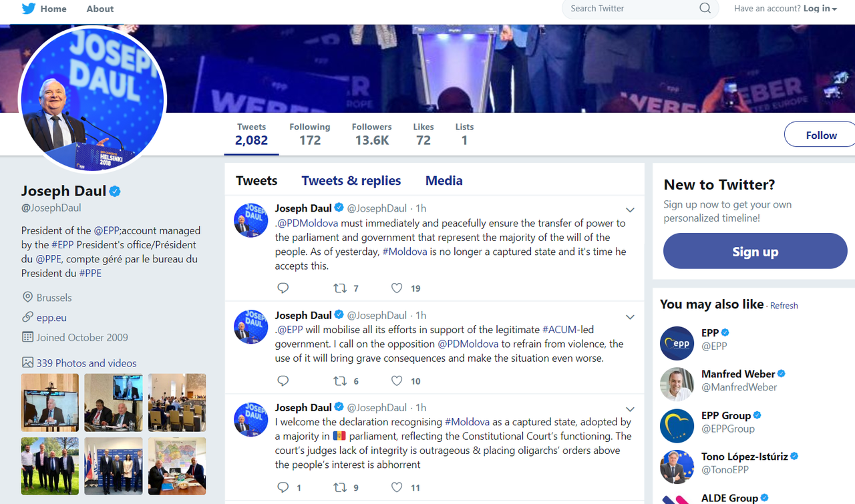Open the group with flags photo thumbnail
This screenshot has width=855, height=504.
114,466
